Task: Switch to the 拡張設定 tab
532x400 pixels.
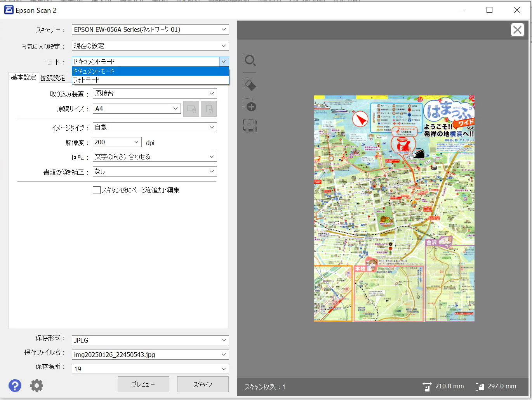Action: [53, 78]
